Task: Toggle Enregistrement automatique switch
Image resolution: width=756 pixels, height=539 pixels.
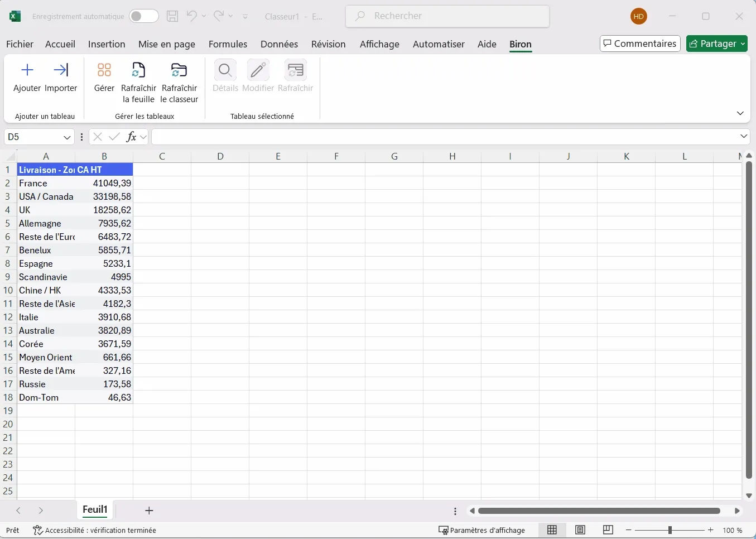Action: tap(143, 16)
